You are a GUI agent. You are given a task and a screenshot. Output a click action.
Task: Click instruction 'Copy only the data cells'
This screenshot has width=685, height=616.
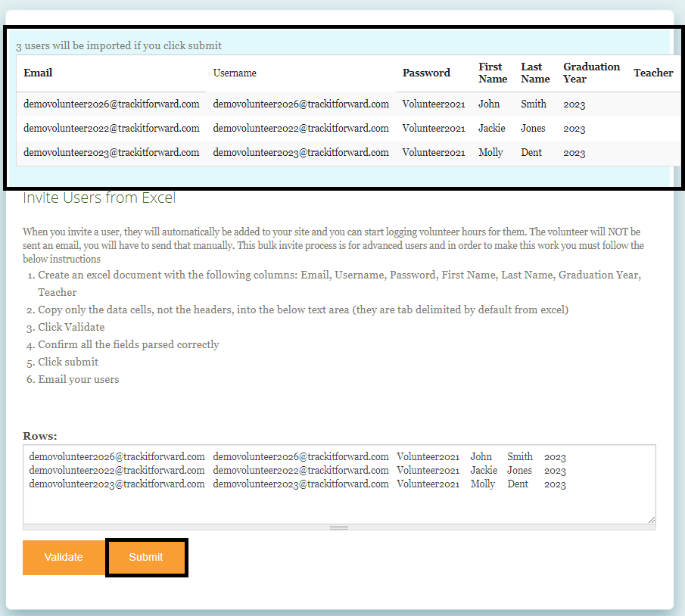304,310
